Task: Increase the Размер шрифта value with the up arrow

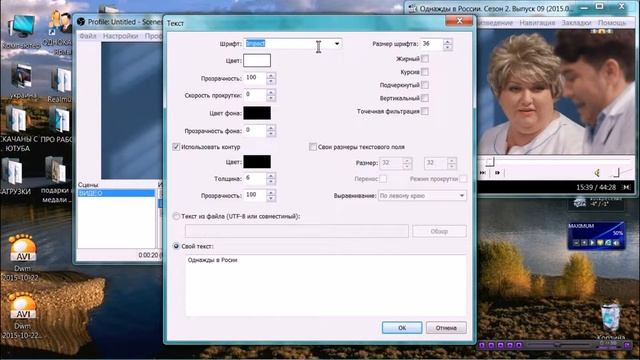Action: [447, 41]
